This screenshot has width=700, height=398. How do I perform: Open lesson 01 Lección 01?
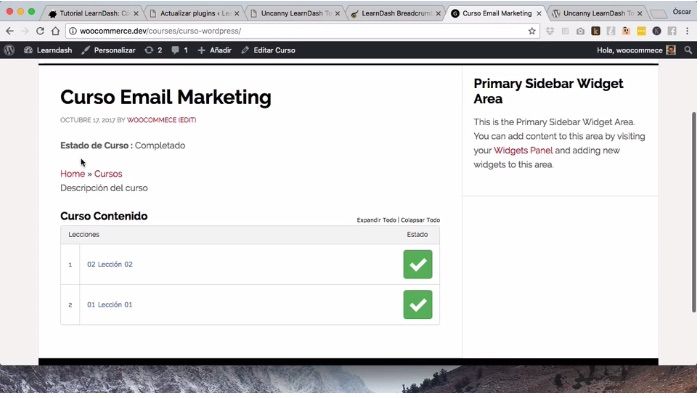[109, 304]
